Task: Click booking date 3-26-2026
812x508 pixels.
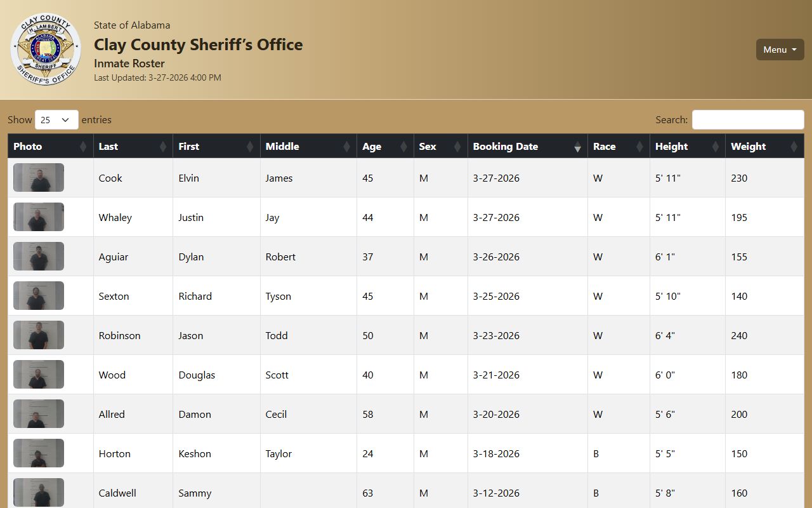Action: (496, 257)
